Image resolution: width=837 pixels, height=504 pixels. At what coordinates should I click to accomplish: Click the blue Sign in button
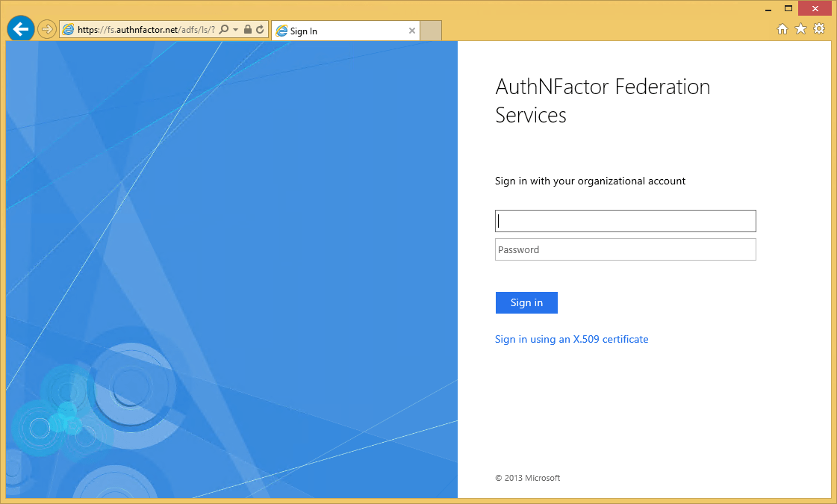[526, 302]
